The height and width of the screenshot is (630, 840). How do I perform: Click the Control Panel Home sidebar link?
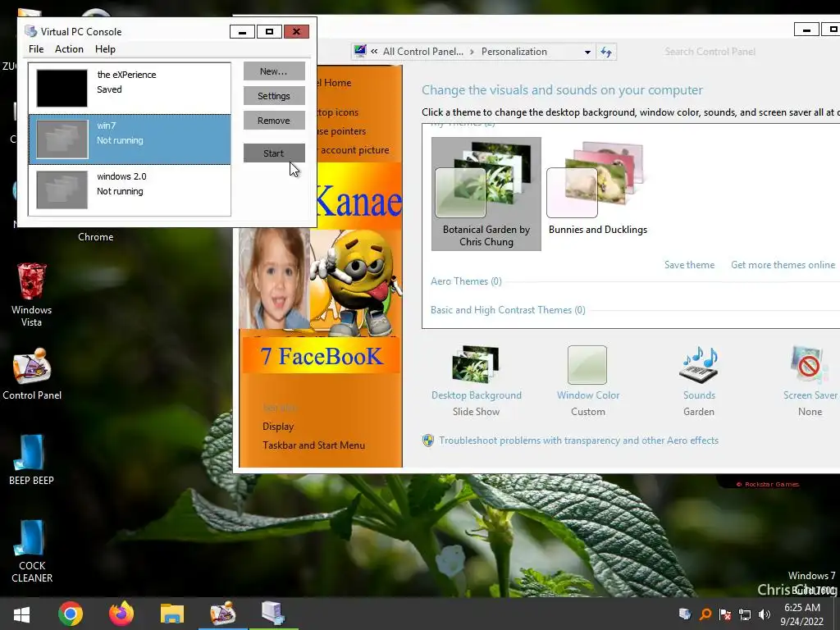point(335,83)
